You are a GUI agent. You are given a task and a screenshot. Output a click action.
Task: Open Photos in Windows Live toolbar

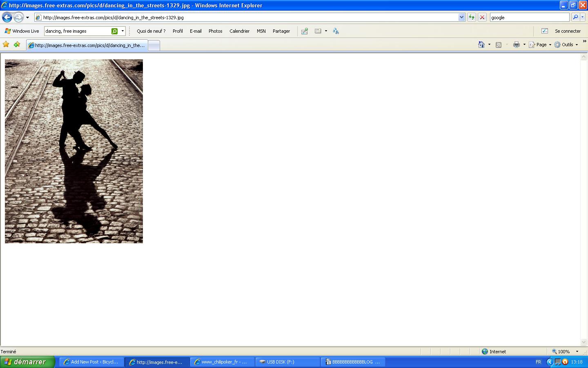coord(215,31)
